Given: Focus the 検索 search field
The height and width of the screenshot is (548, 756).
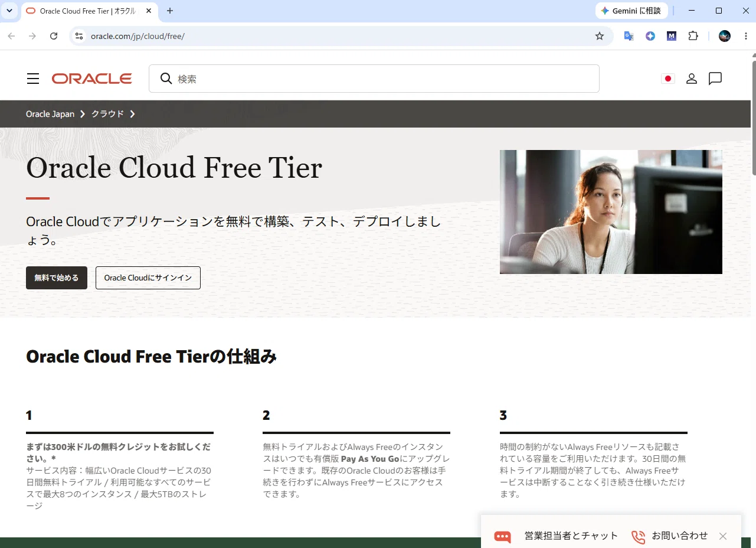Looking at the screenshot, I should (x=374, y=79).
